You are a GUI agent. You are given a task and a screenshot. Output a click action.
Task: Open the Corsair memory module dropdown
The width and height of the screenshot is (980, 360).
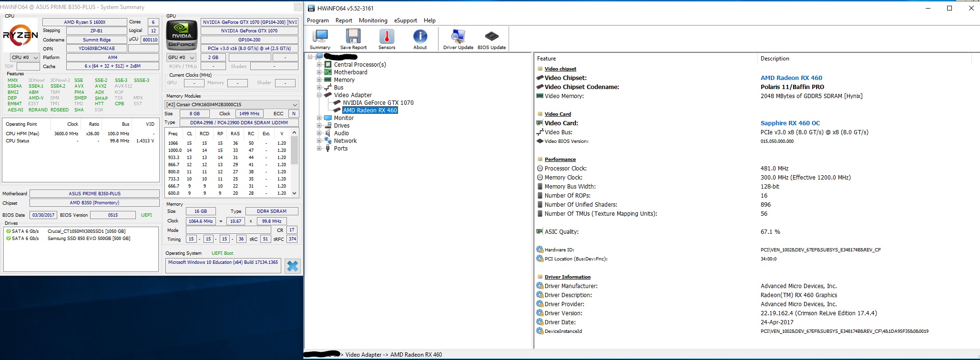click(x=232, y=105)
